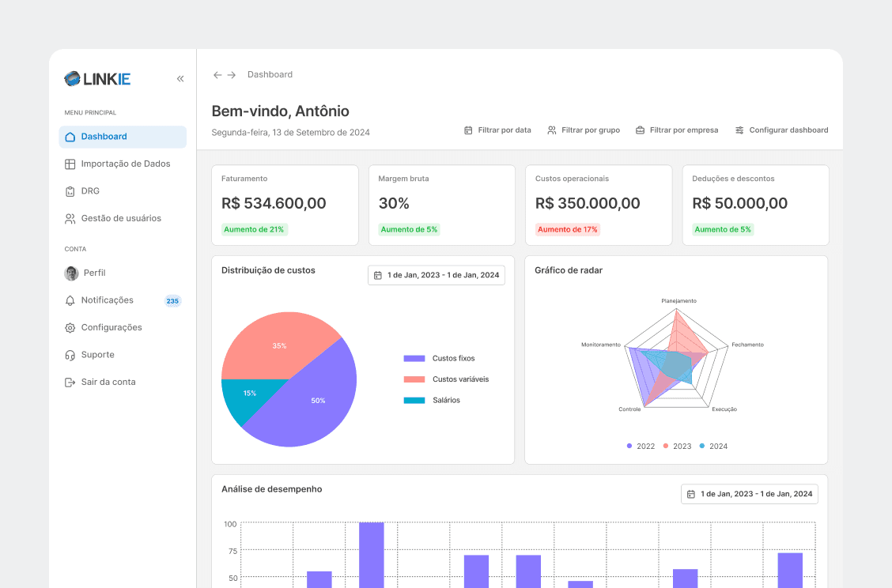This screenshot has width=892, height=588.
Task: Click the Monitoramento radar axis label
Action: [x=601, y=345]
